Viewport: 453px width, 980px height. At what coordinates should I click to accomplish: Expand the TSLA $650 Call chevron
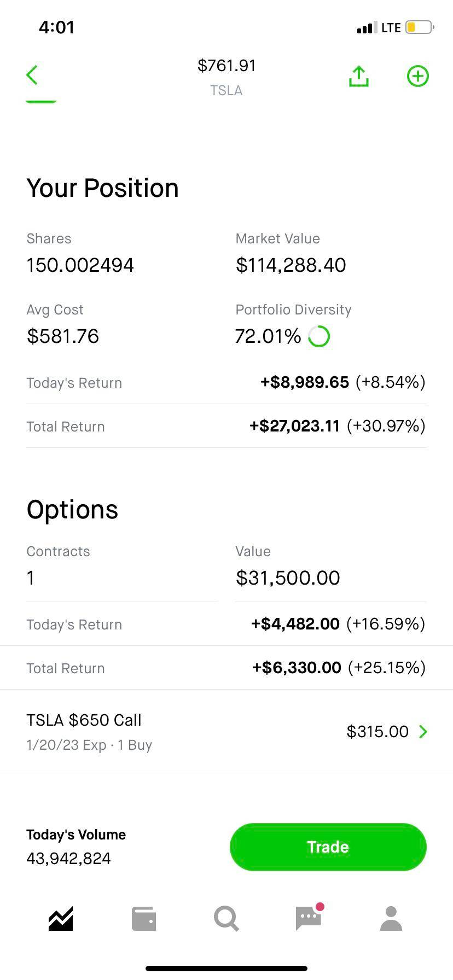tap(423, 732)
